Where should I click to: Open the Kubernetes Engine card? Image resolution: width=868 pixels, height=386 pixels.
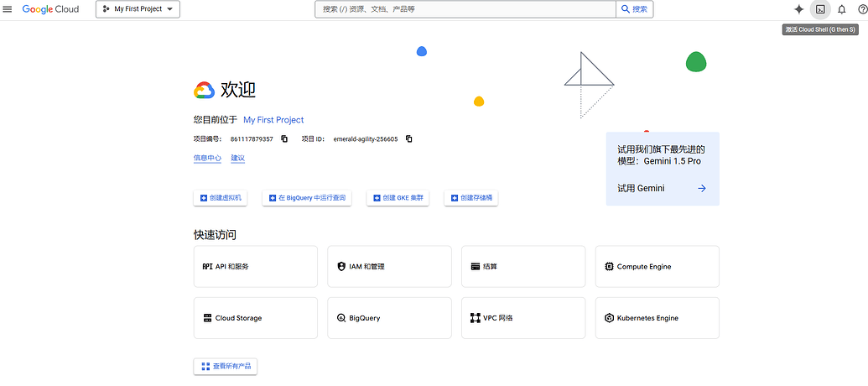click(657, 318)
